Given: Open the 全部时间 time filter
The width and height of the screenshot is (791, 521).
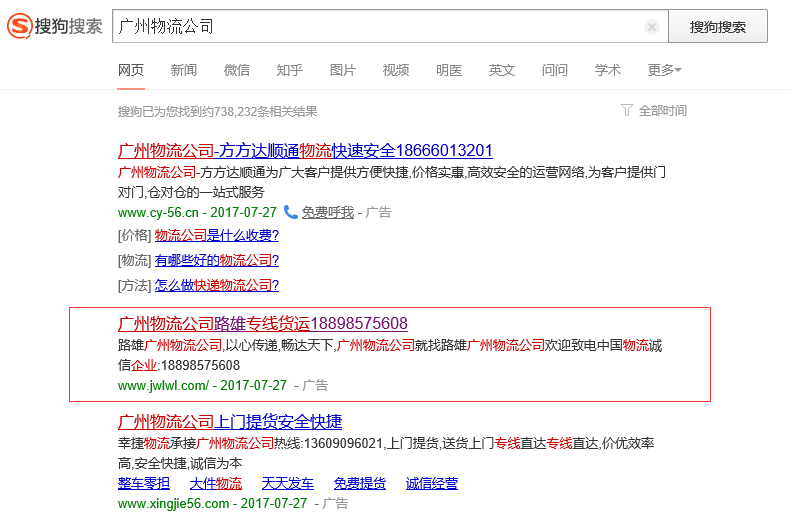Looking at the screenshot, I should pyautogui.click(x=662, y=110).
